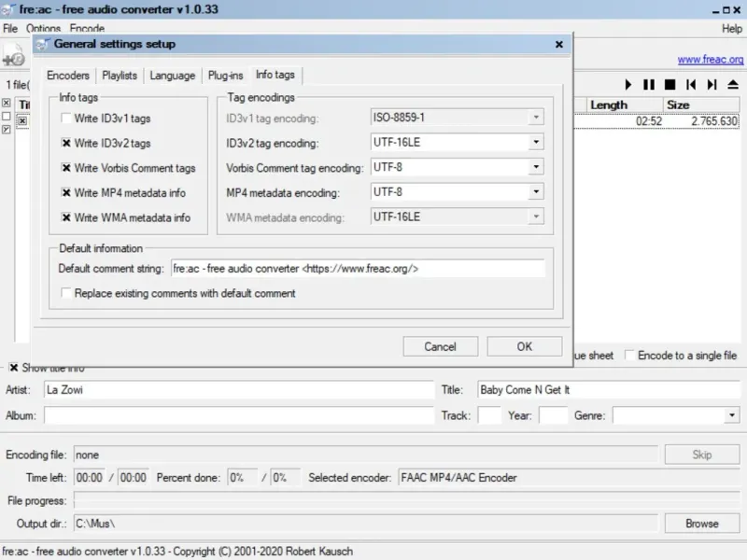Image resolution: width=747 pixels, height=560 pixels.
Task: Click the Encoding file none field
Action: [x=366, y=455]
